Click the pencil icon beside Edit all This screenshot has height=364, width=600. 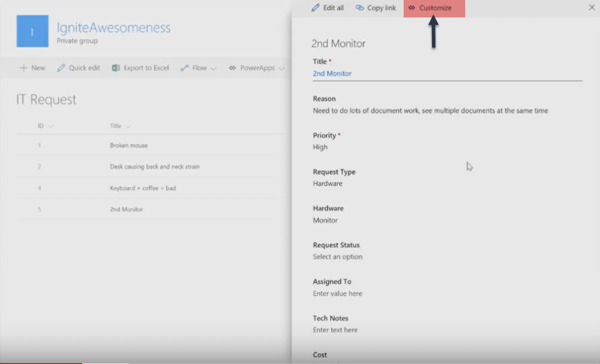315,8
